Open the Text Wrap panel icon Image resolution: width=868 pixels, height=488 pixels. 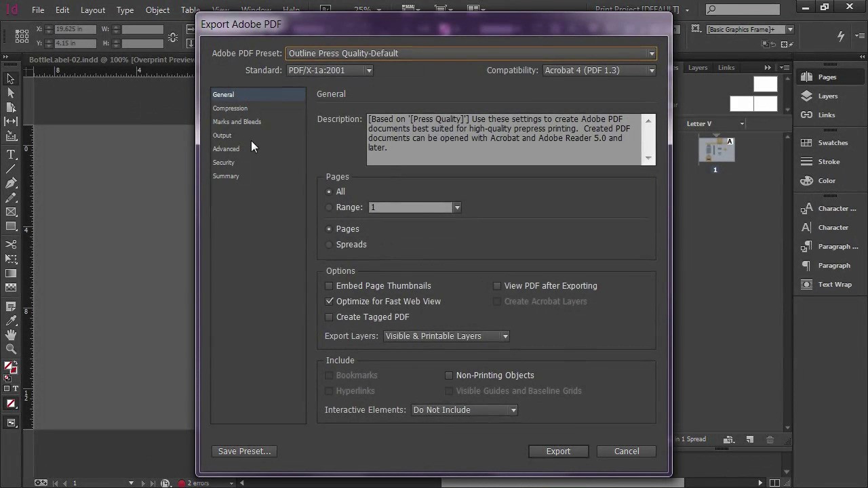(x=806, y=284)
